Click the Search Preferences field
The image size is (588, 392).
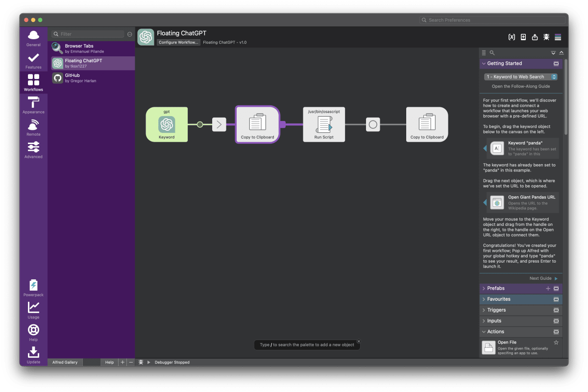pos(492,20)
